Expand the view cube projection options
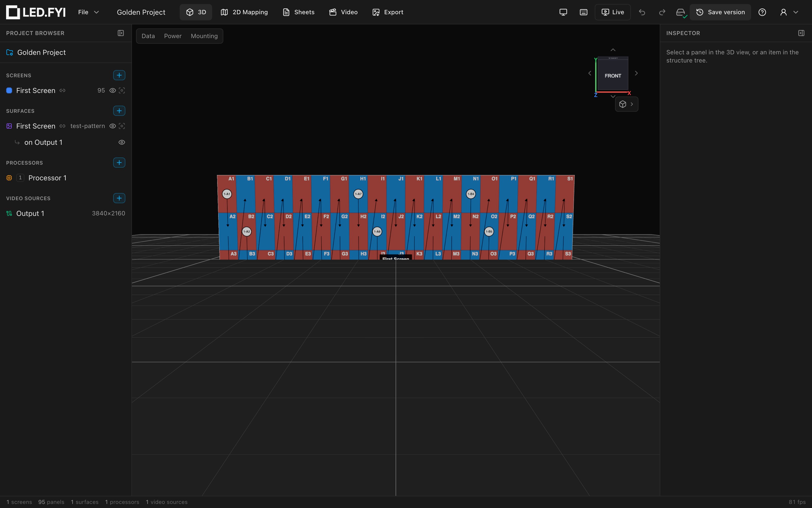This screenshot has width=812, height=508. tap(627, 104)
